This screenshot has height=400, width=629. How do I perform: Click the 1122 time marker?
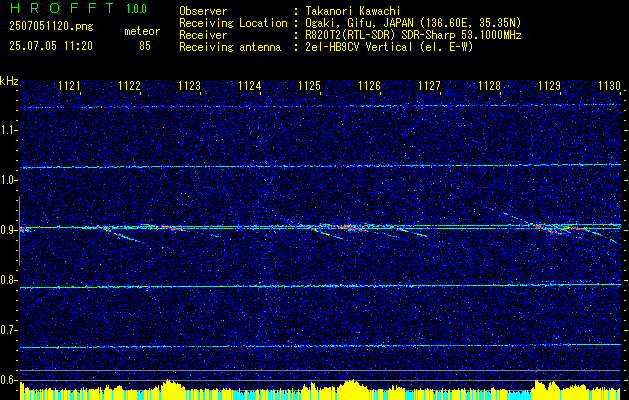[129, 85]
